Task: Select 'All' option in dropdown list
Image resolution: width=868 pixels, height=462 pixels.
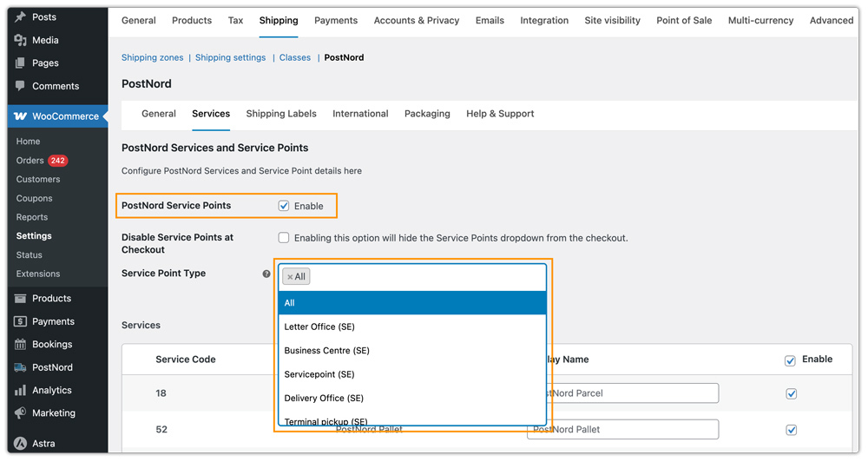Action: click(x=412, y=303)
